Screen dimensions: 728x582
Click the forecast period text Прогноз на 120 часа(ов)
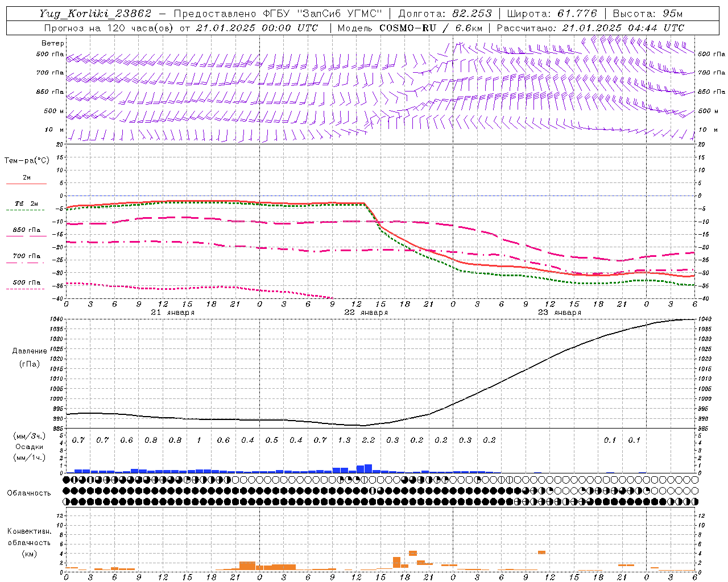click(x=108, y=28)
